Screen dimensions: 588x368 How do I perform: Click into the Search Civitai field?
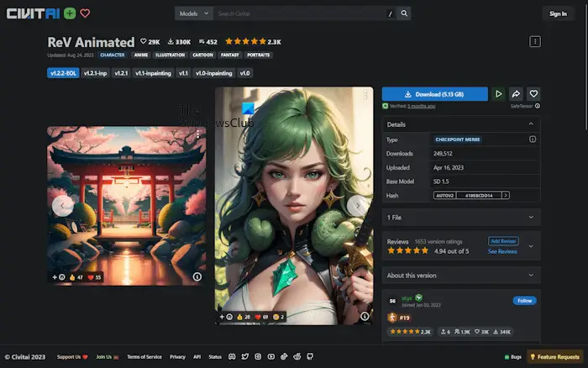click(x=300, y=13)
